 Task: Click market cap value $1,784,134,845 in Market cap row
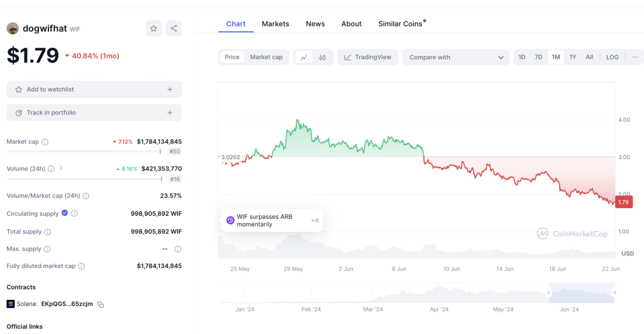click(x=159, y=142)
